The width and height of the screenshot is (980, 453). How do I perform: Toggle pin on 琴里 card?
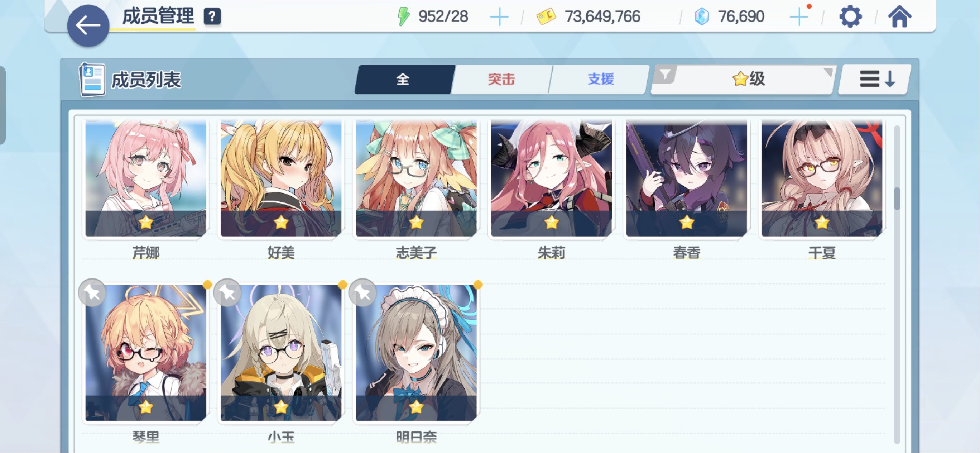92,292
